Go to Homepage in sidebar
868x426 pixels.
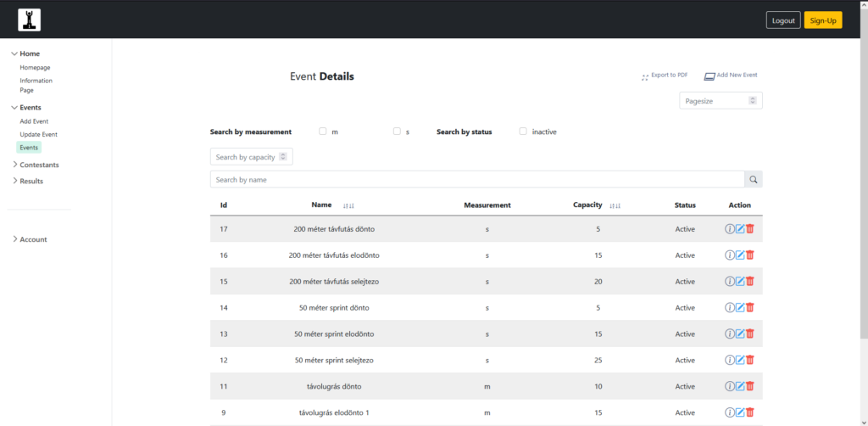click(x=35, y=68)
